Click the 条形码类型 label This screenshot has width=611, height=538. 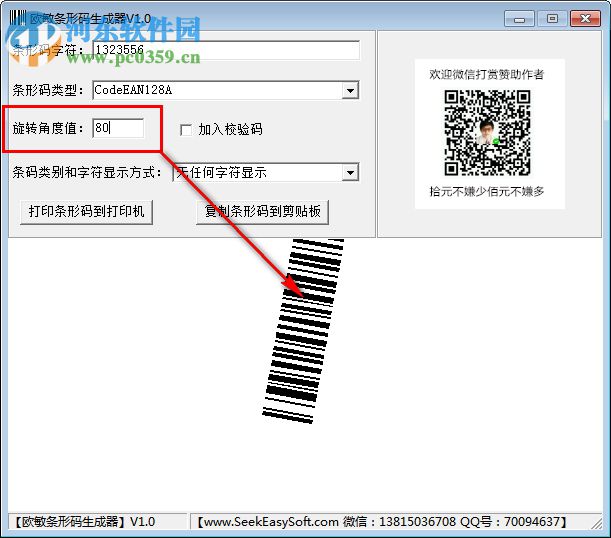pos(48,90)
